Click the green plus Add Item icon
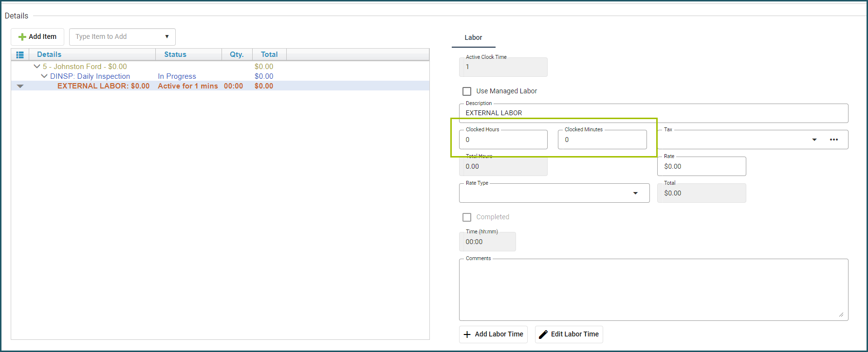Image resolution: width=868 pixels, height=352 pixels. [22, 37]
